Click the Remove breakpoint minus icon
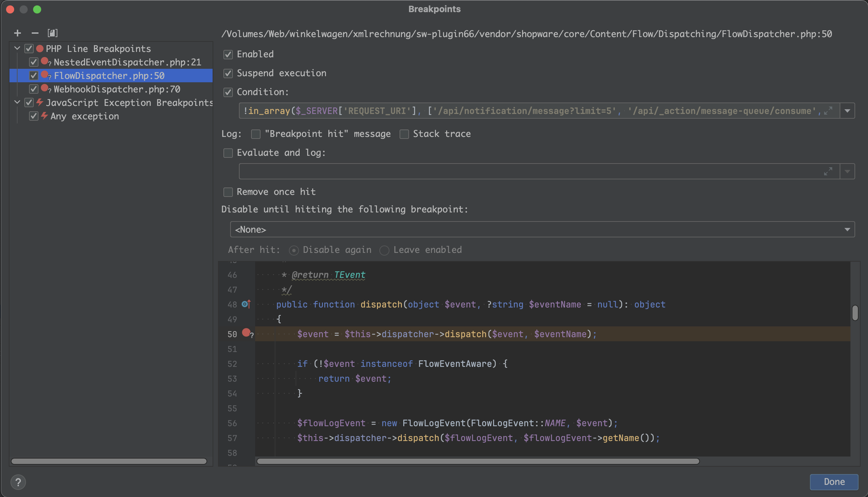This screenshot has width=868, height=497. 35,33
